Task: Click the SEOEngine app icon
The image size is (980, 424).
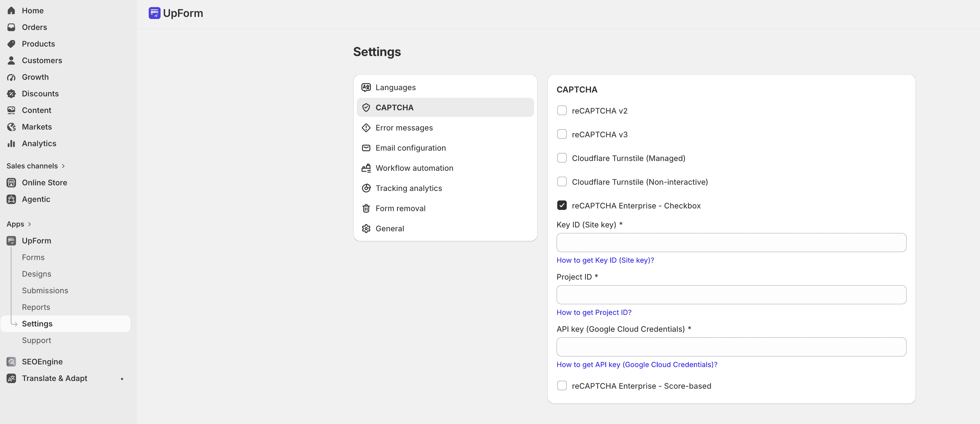Action: pos(12,361)
